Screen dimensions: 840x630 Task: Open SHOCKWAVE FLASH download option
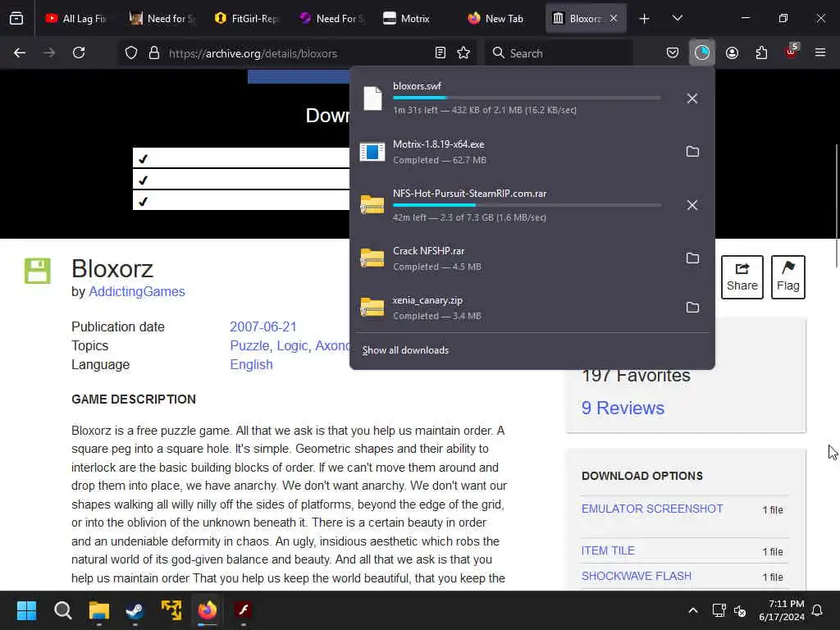(637, 576)
